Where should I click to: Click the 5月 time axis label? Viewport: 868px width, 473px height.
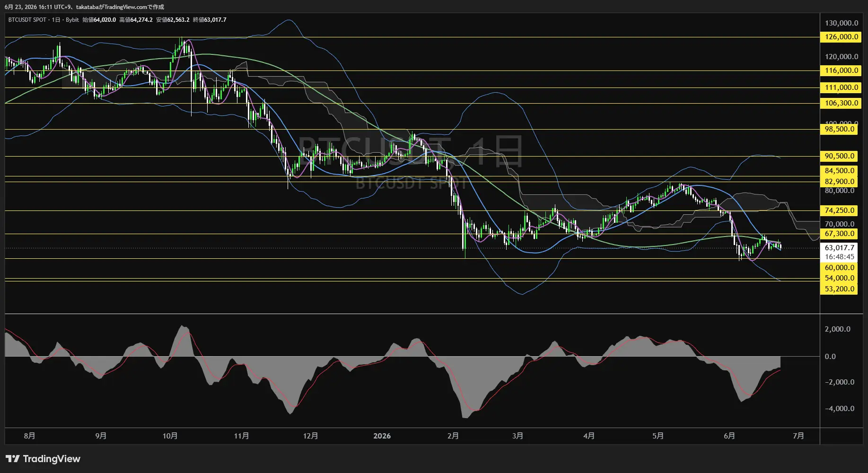click(658, 436)
